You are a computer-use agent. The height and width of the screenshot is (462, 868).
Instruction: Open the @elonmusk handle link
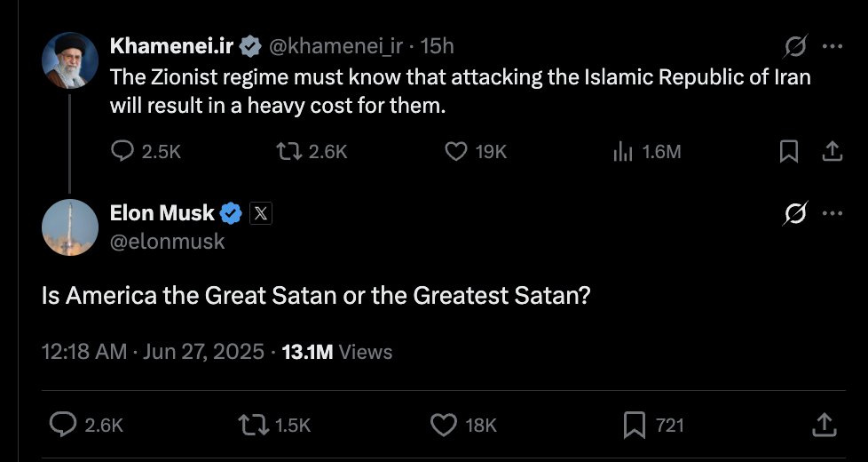click(x=167, y=241)
